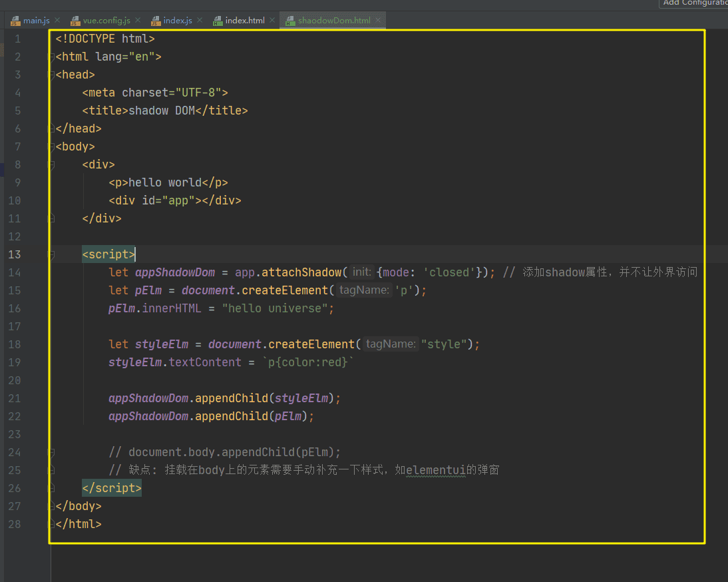Close the shaodowDom.html tab

378,21
